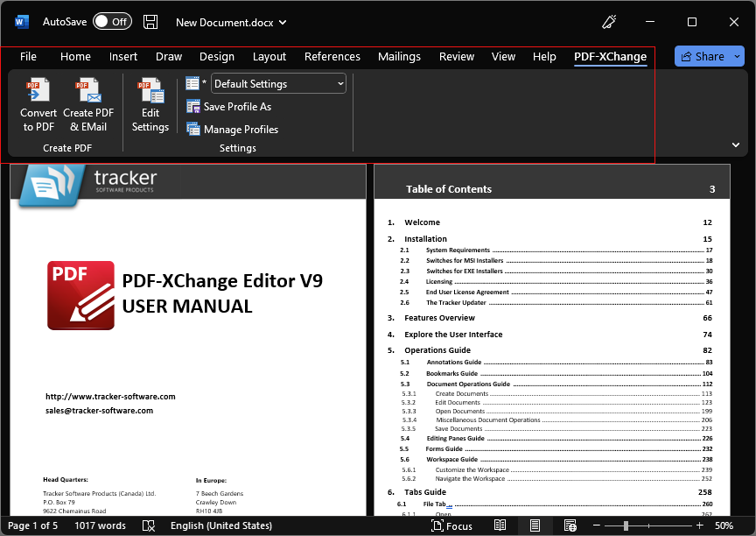Click the 'Licensing' contents entry
756x536 pixels.
pyautogui.click(x=438, y=282)
